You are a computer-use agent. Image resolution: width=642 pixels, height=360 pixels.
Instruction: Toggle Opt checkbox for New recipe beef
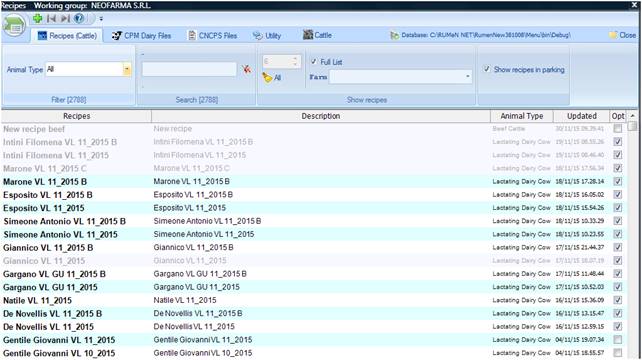coord(617,129)
